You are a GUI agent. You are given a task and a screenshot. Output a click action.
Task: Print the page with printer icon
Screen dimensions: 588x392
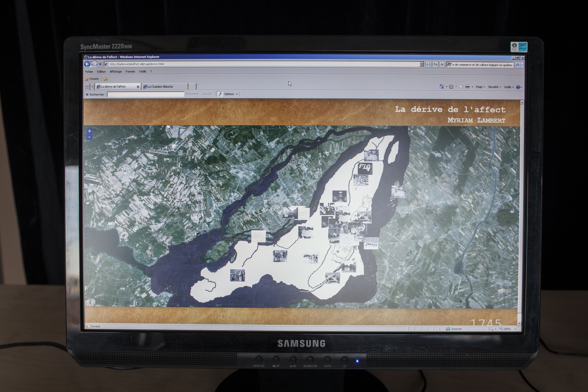[x=467, y=87]
